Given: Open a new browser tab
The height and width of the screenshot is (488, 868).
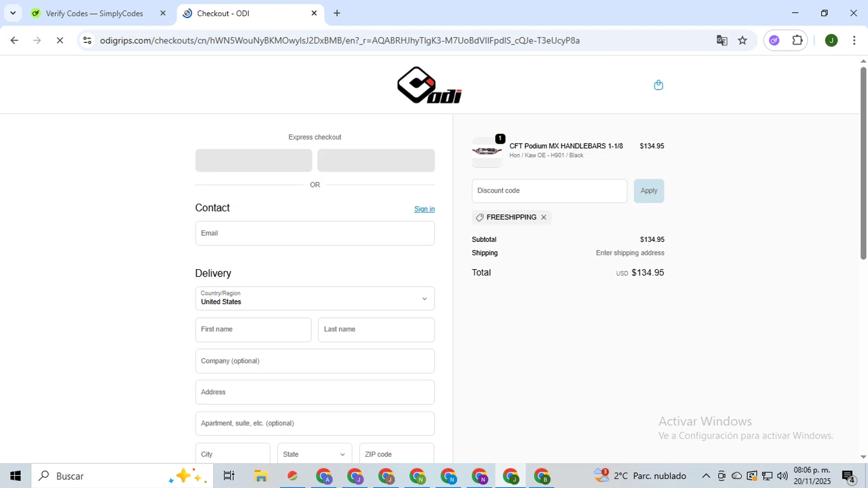Looking at the screenshot, I should point(337,13).
